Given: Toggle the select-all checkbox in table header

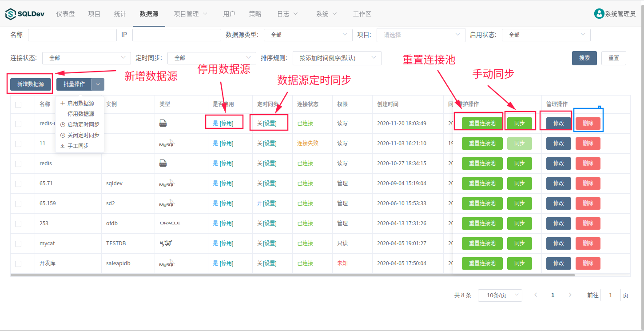Looking at the screenshot, I should [18, 105].
